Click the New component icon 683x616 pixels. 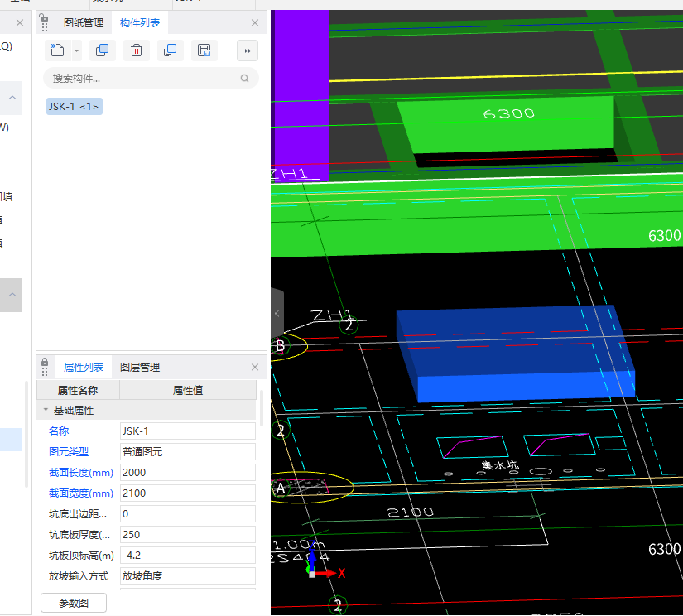click(x=57, y=51)
